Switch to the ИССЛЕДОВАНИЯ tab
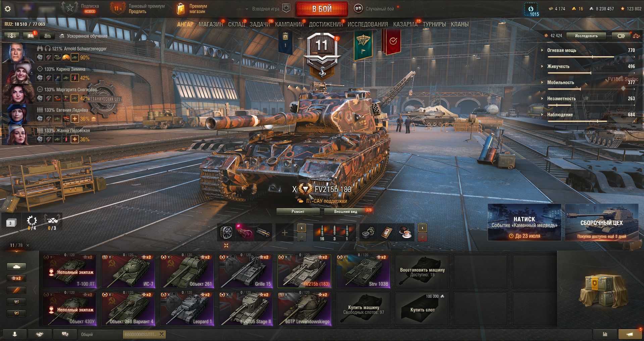The image size is (644, 341). (367, 24)
